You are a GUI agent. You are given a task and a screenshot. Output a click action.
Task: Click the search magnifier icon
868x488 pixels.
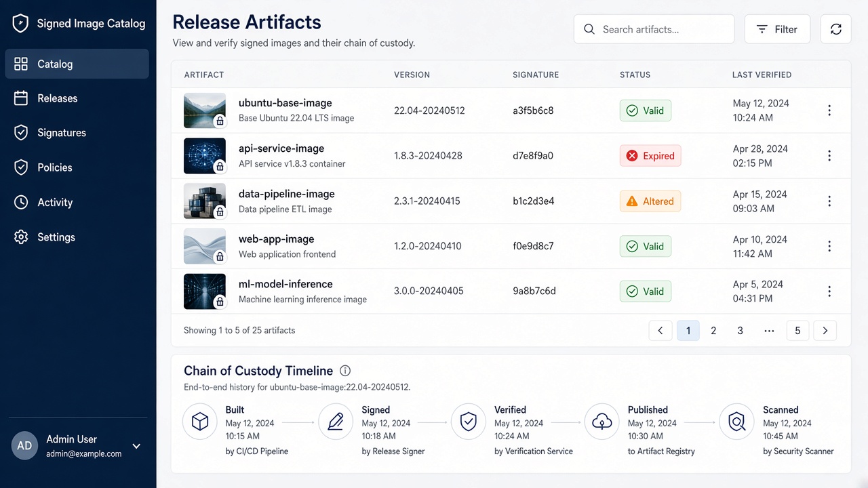589,29
